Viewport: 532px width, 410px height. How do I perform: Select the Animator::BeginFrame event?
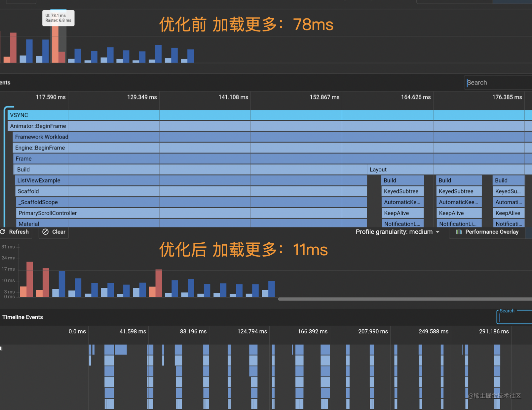270,126
